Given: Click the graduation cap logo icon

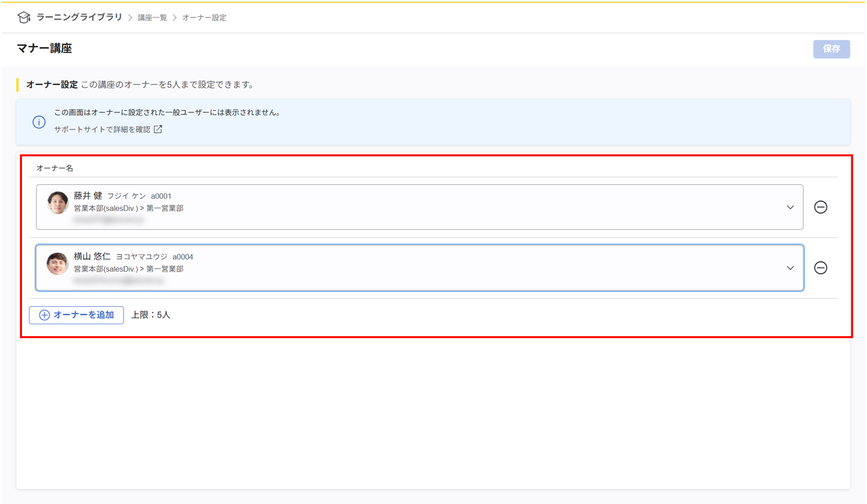Looking at the screenshot, I should tap(24, 16).
